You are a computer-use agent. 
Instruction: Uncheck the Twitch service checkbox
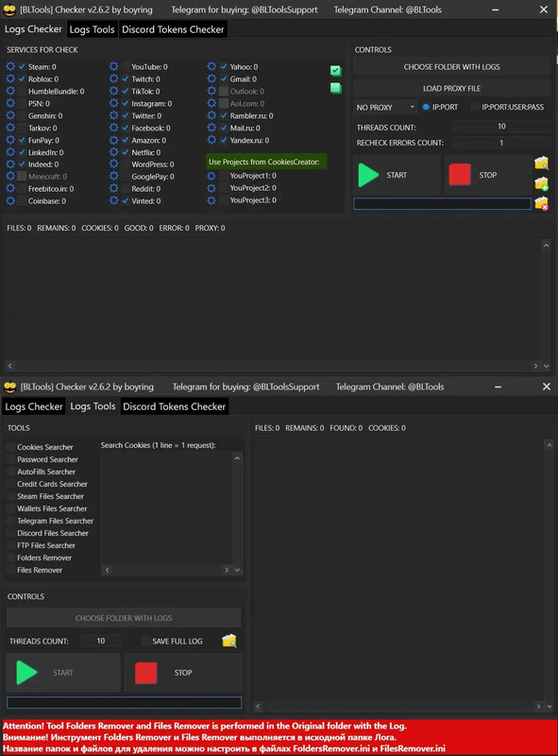(x=126, y=78)
